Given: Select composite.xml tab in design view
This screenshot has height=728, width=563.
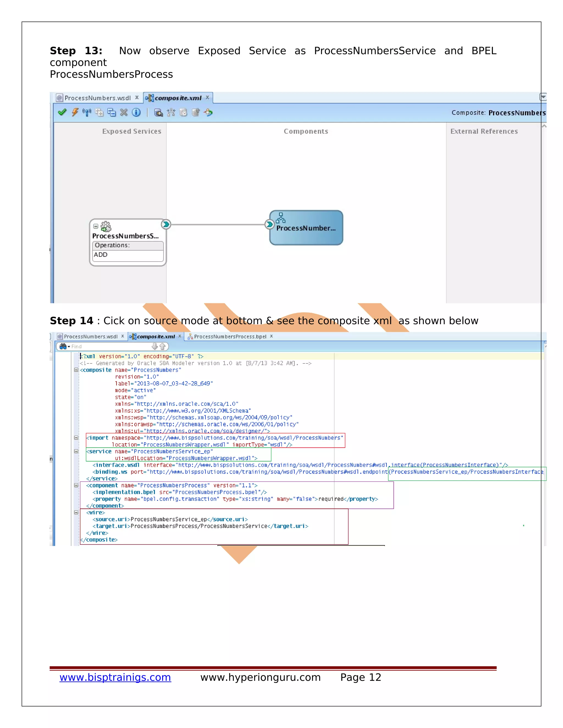Looking at the screenshot, I should point(178,98).
